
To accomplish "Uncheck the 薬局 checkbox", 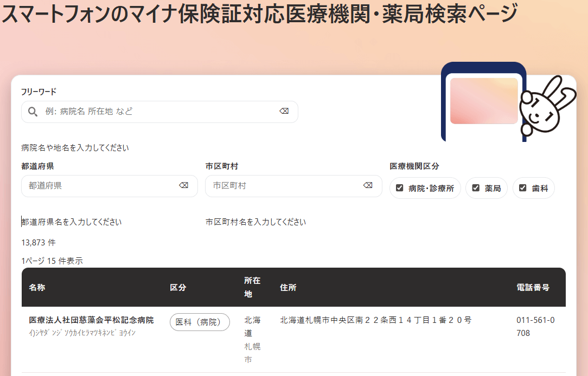I will pyautogui.click(x=476, y=188).
